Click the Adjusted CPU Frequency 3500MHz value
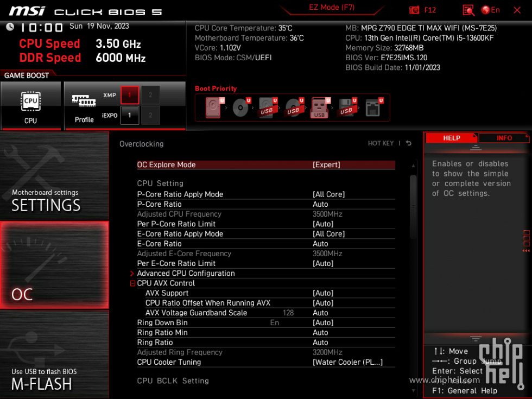The height and width of the screenshot is (399, 532). tap(327, 214)
